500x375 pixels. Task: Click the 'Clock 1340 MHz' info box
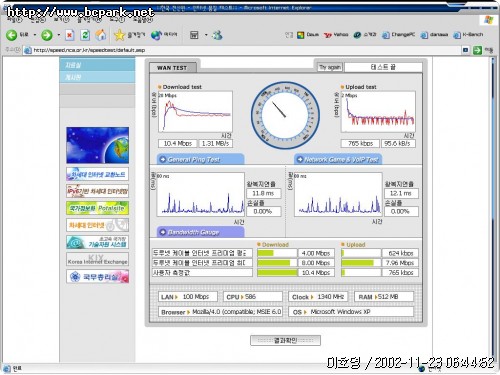coord(318,297)
